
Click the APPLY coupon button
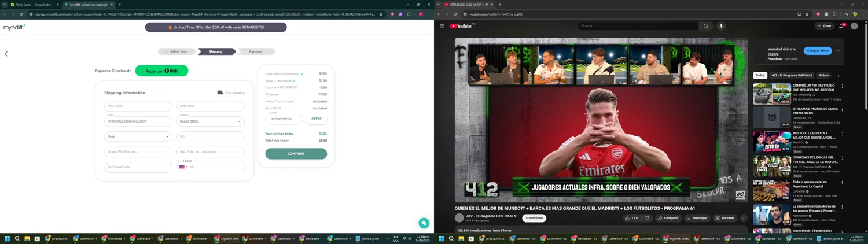pos(317,119)
